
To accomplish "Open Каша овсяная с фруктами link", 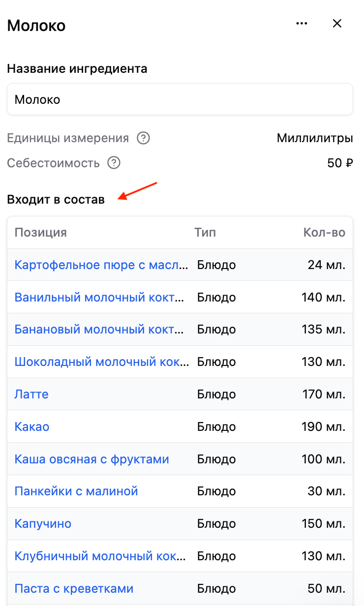I will click(92, 459).
